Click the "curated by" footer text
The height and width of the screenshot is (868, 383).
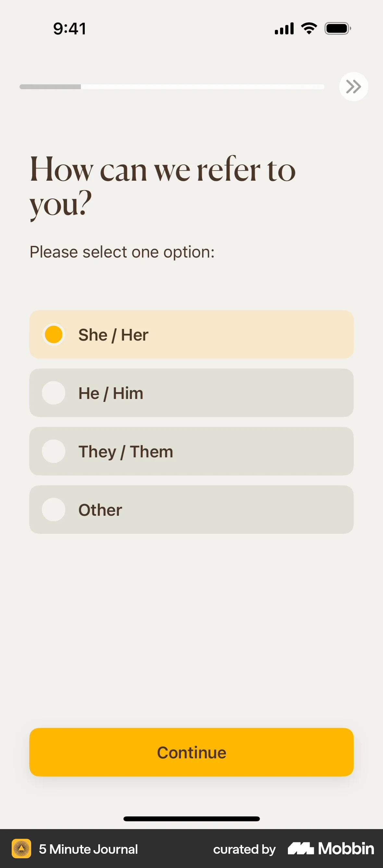coord(244,850)
